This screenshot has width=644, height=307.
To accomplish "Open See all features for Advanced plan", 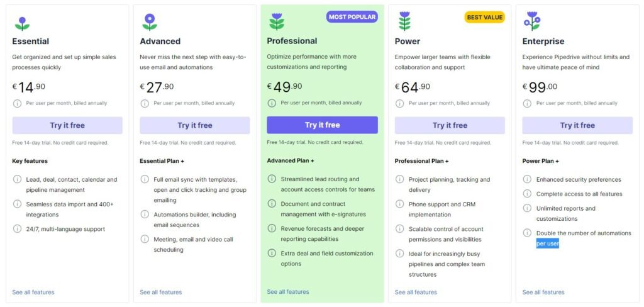I will click(160, 292).
